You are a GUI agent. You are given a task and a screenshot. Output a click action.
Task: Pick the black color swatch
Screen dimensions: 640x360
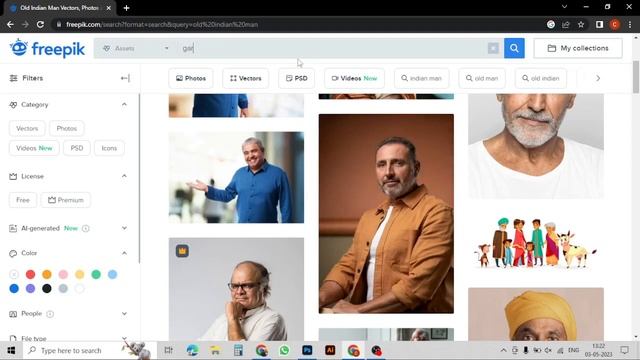(47, 289)
